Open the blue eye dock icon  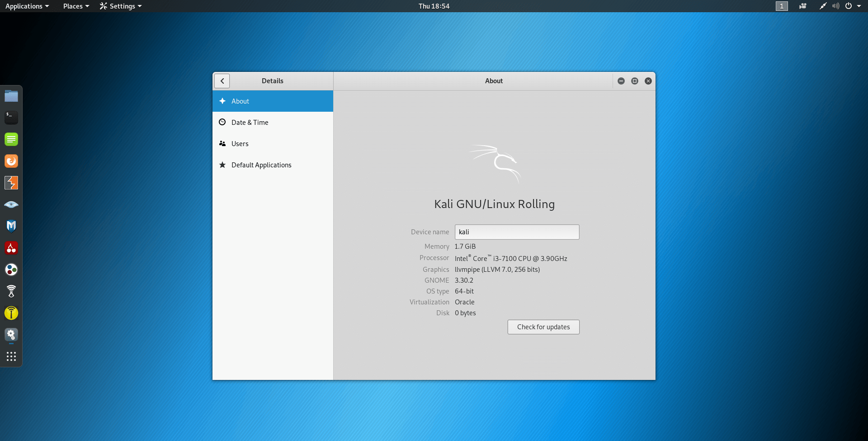tap(11, 204)
